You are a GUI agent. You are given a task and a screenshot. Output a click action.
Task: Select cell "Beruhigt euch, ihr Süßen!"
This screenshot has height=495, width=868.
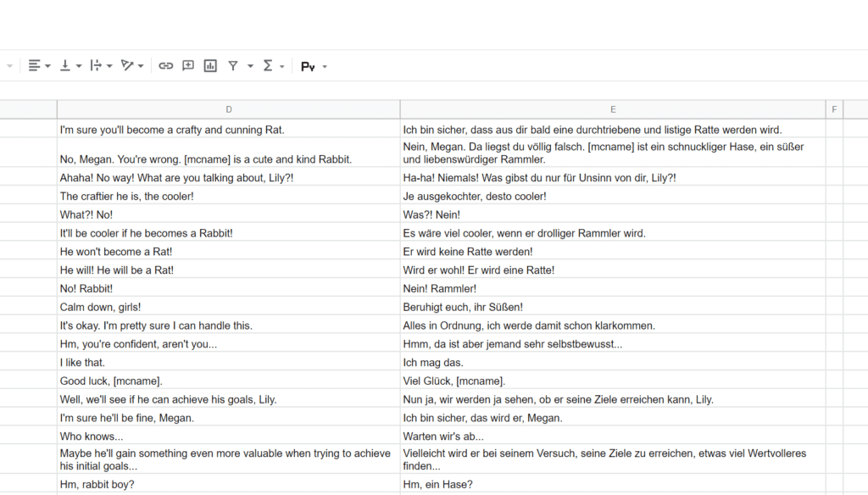click(613, 306)
